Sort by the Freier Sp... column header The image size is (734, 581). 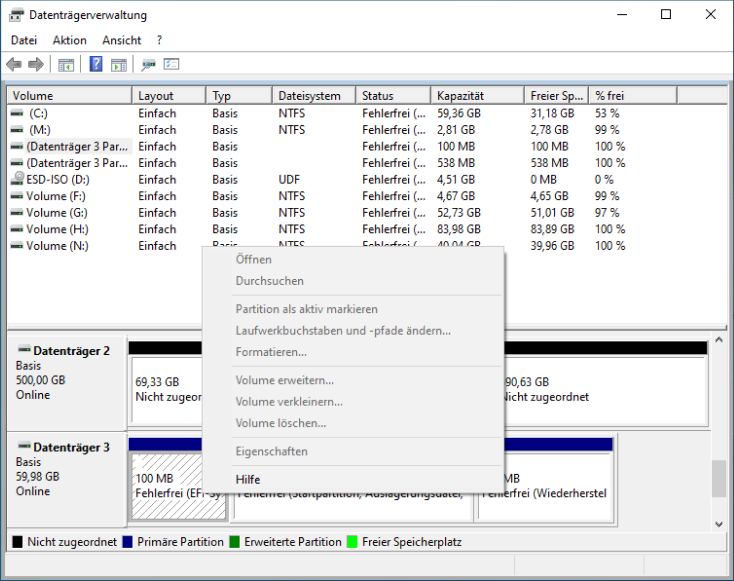pyautogui.click(x=557, y=96)
